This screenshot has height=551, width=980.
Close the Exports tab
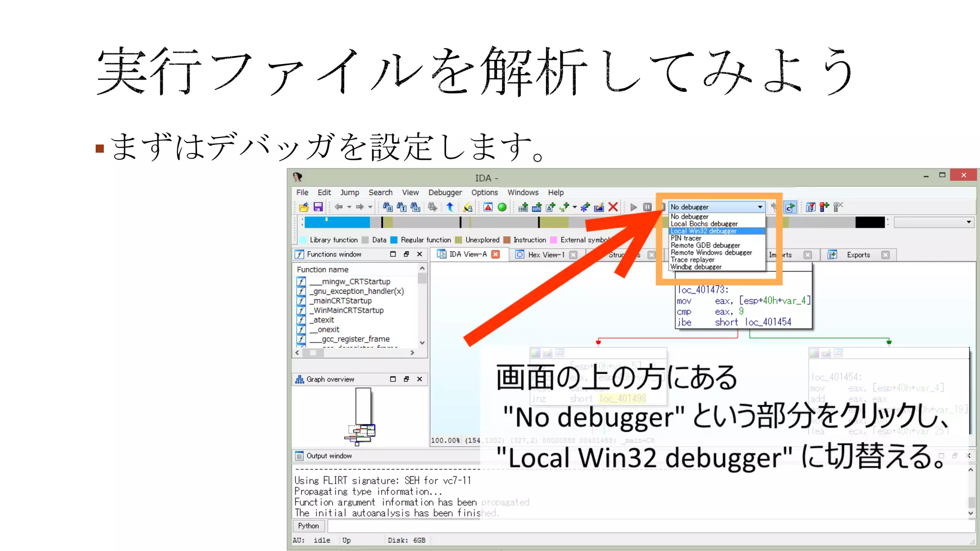point(886,255)
